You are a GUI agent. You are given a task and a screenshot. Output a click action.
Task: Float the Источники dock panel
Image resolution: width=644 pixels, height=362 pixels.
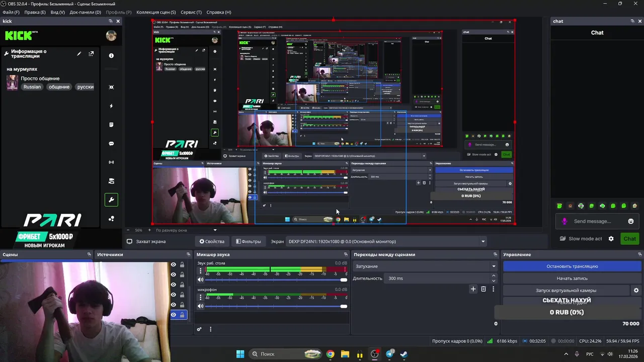pos(189,254)
